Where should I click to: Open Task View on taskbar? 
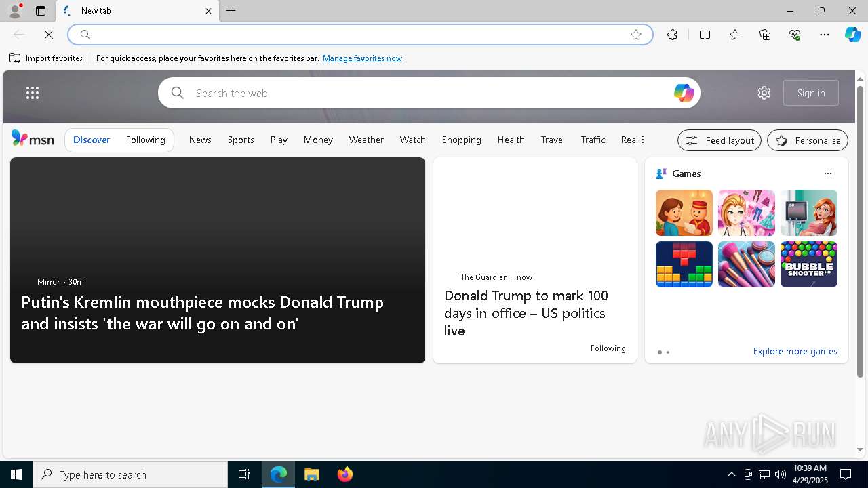point(244,474)
